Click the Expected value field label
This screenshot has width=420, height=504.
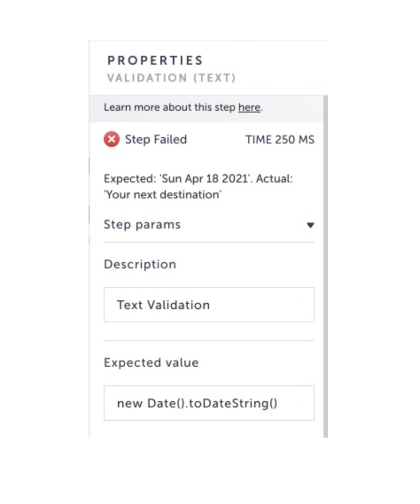(x=151, y=363)
